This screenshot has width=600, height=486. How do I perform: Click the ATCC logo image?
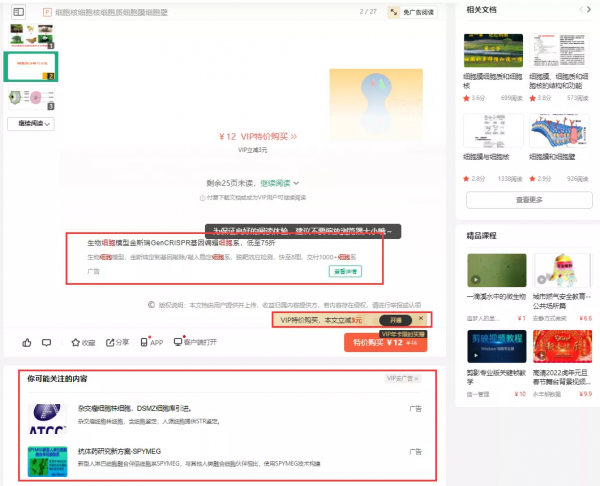[47, 419]
